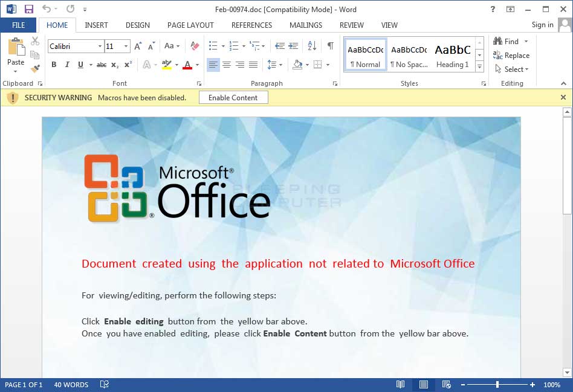Click the Undo arrow icon
The image size is (573, 392).
(x=47, y=9)
